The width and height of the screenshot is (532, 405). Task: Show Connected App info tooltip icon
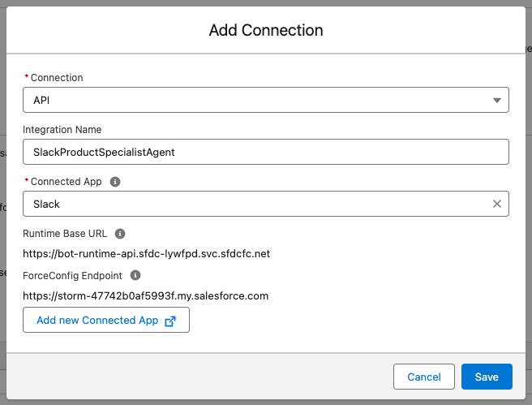[115, 182]
